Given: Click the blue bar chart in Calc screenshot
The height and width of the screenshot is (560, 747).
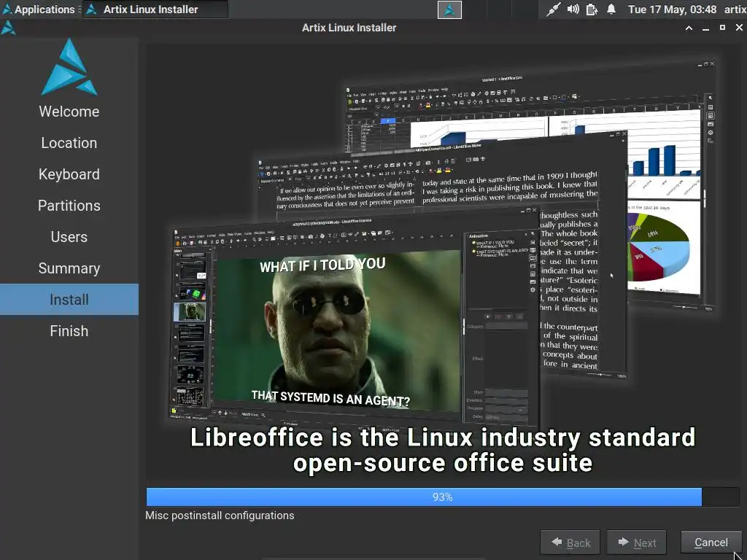Looking at the screenshot, I should [665, 162].
